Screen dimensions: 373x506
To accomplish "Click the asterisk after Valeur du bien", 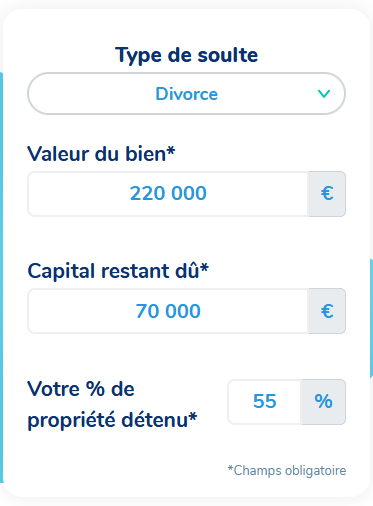I will click(x=171, y=150).
